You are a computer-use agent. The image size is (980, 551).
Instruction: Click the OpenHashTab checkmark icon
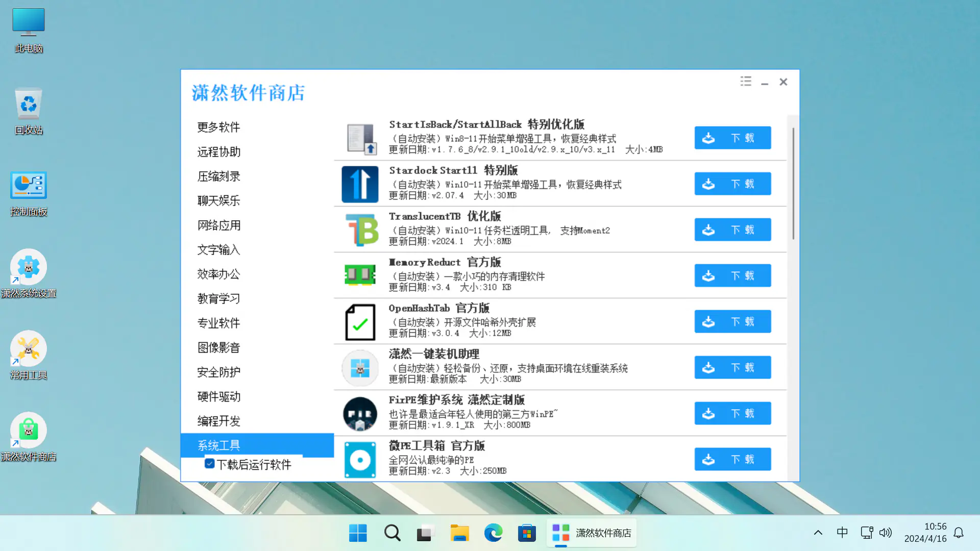coord(360,322)
